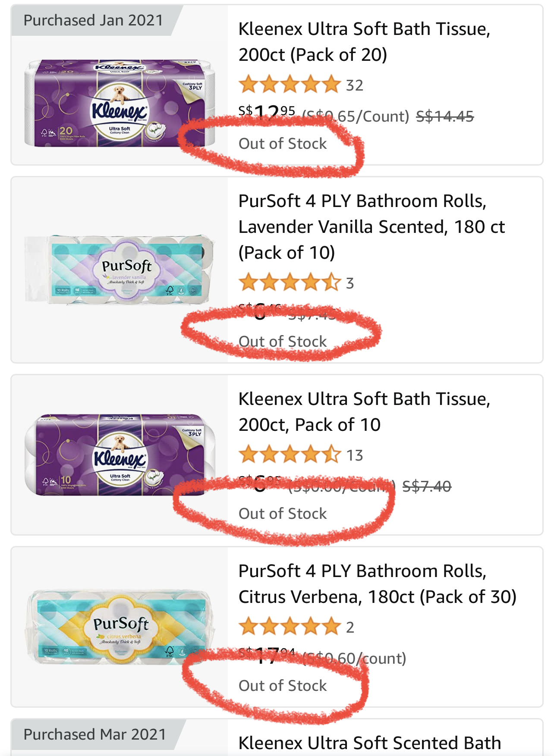Open the PurSoft citrus verbena product image

point(120,627)
